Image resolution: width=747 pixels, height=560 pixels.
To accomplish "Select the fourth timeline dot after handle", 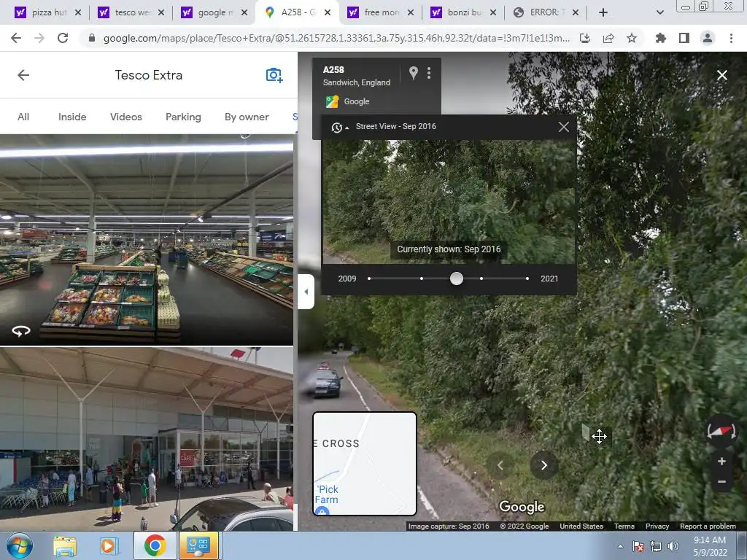I will coord(481,279).
